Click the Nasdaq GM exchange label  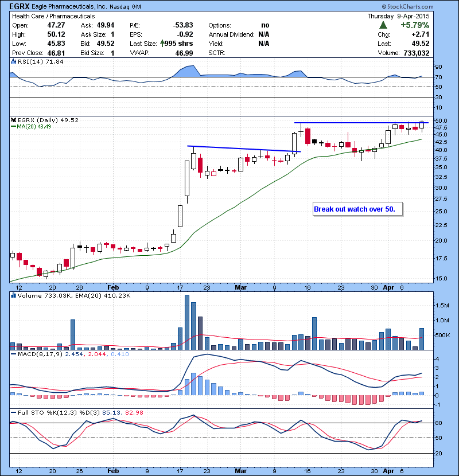coord(125,6)
